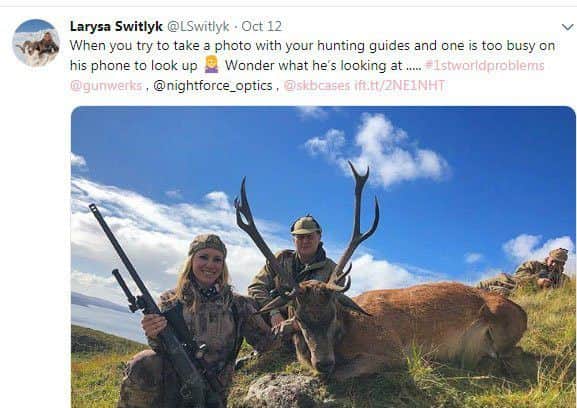Click the white cloud in the photo
577x408 pixels.
pos(381,151)
